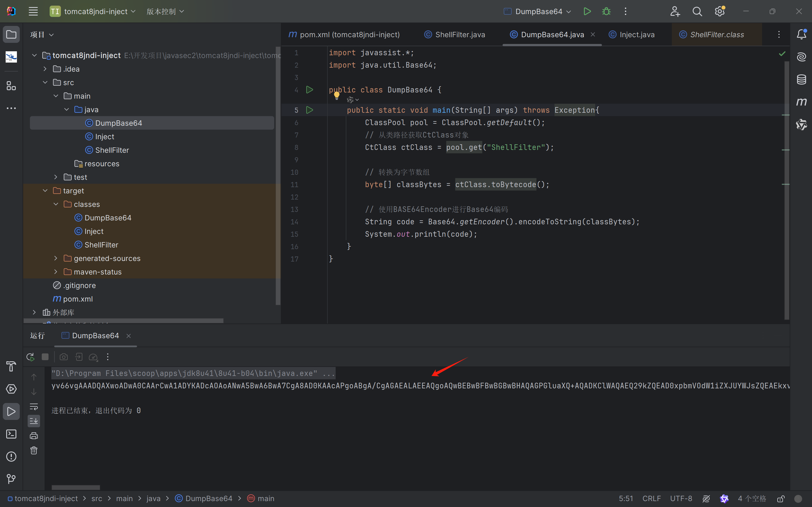
Task: Expand the generated-sources folder
Action: point(56,258)
